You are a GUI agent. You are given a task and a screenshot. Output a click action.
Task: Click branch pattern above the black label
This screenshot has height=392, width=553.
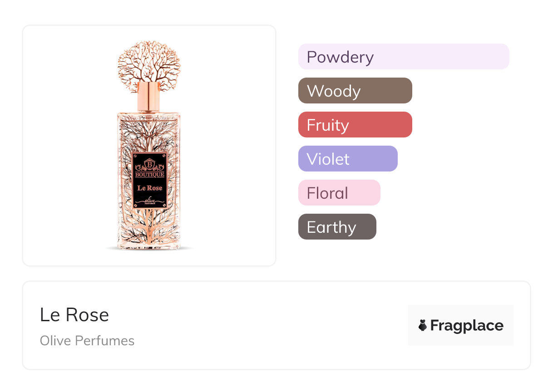[x=149, y=134]
